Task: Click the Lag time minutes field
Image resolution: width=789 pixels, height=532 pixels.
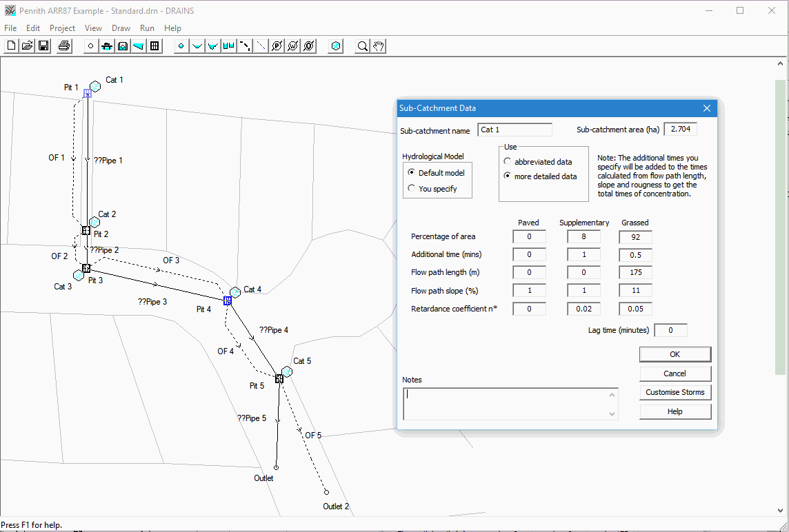Action: click(x=671, y=330)
